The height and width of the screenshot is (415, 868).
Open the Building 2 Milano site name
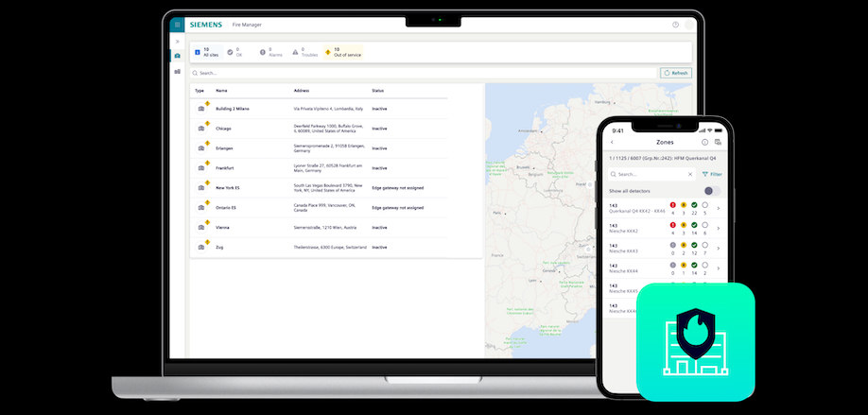pos(233,109)
